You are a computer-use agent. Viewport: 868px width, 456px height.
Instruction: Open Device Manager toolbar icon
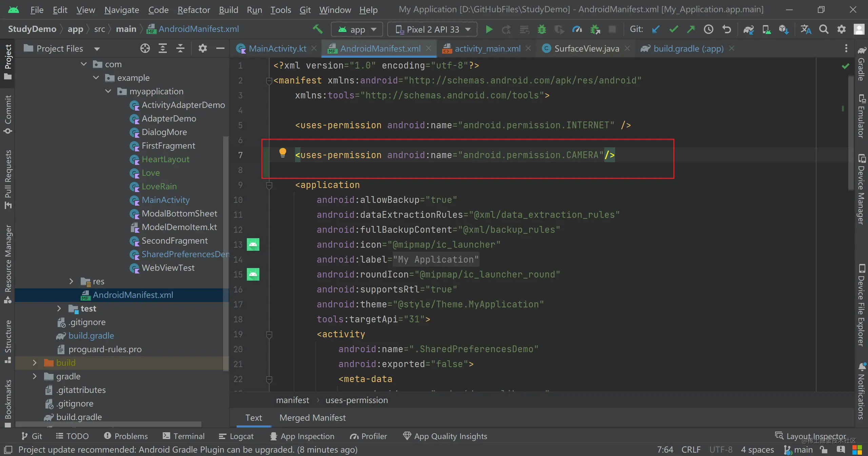(766, 30)
